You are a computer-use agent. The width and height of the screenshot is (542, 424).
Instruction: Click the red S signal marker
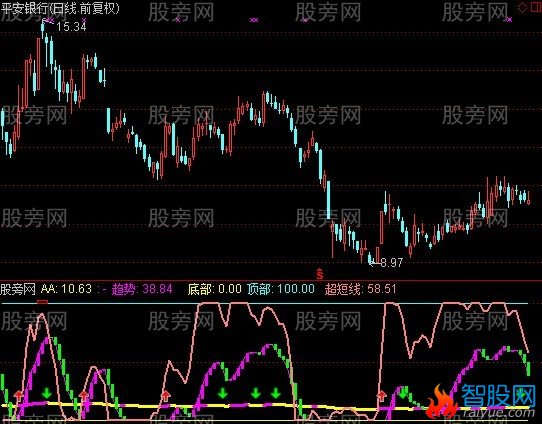(320, 273)
